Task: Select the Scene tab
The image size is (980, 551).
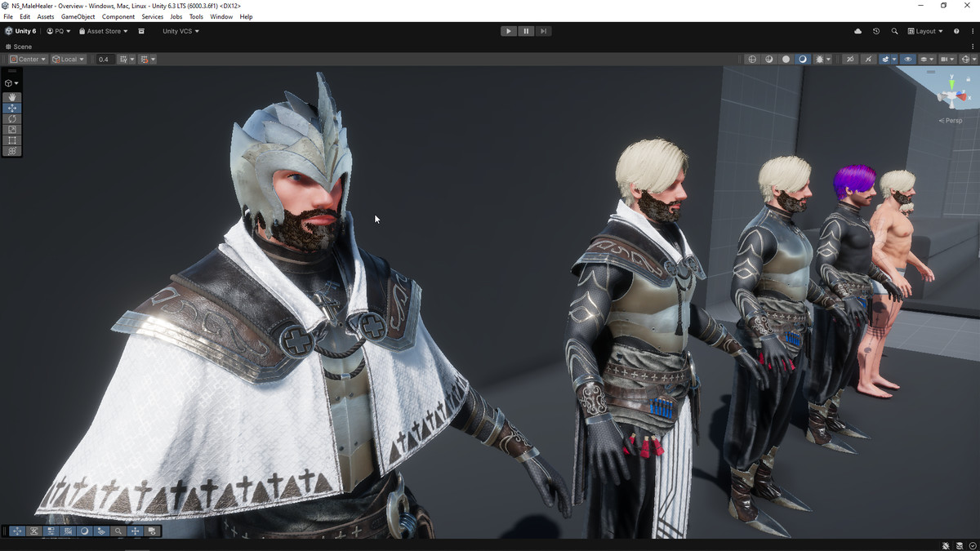Action: coord(20,47)
